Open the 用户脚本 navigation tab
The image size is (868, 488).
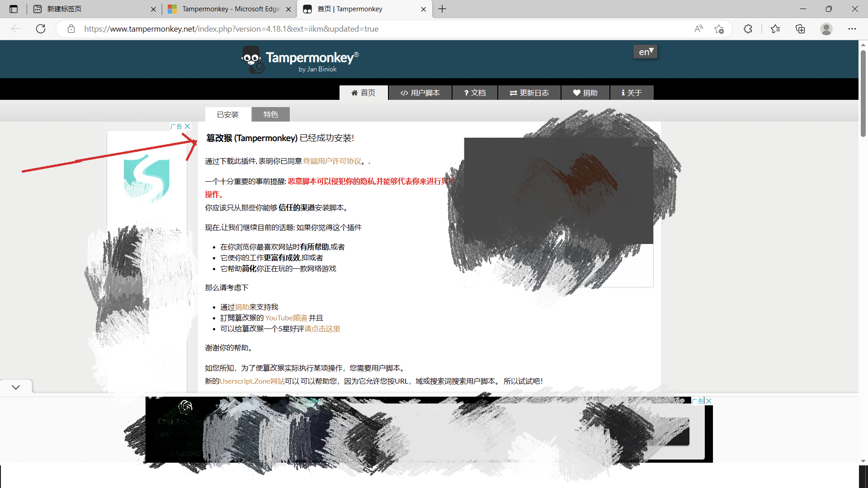click(x=420, y=93)
